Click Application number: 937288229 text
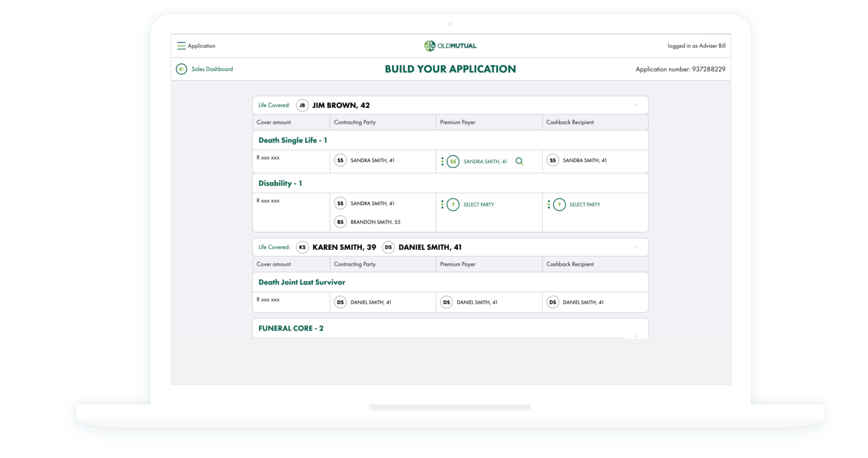Image resolution: width=868 pixels, height=458 pixels. (680, 69)
